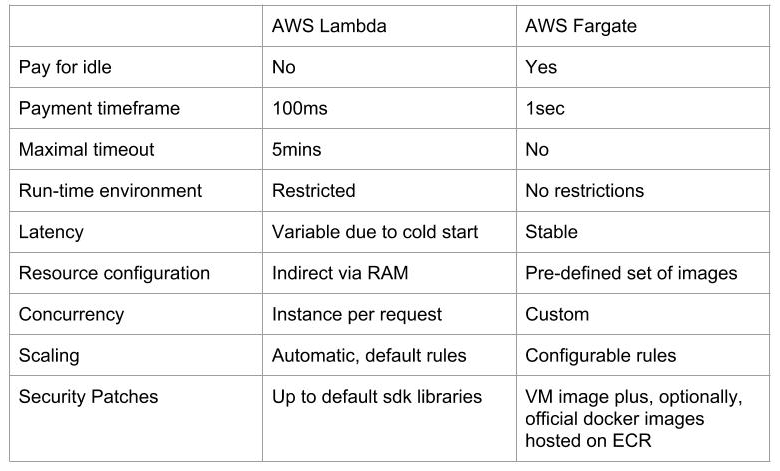
Task: Select the Pay for idle row label
Action: [65, 67]
